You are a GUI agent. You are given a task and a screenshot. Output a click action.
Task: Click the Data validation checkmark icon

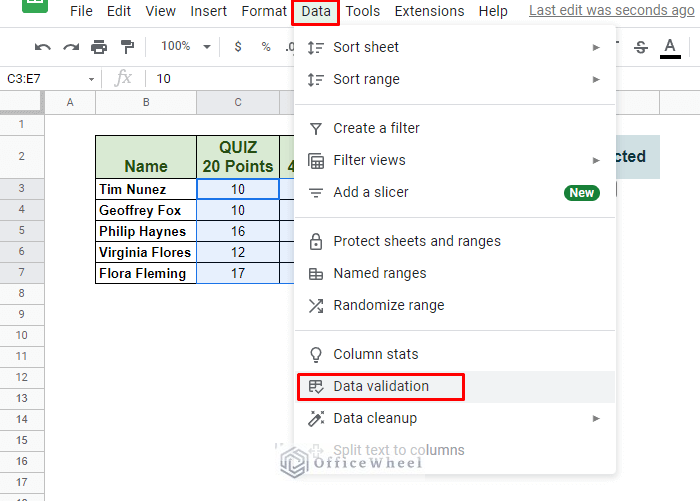tap(316, 387)
